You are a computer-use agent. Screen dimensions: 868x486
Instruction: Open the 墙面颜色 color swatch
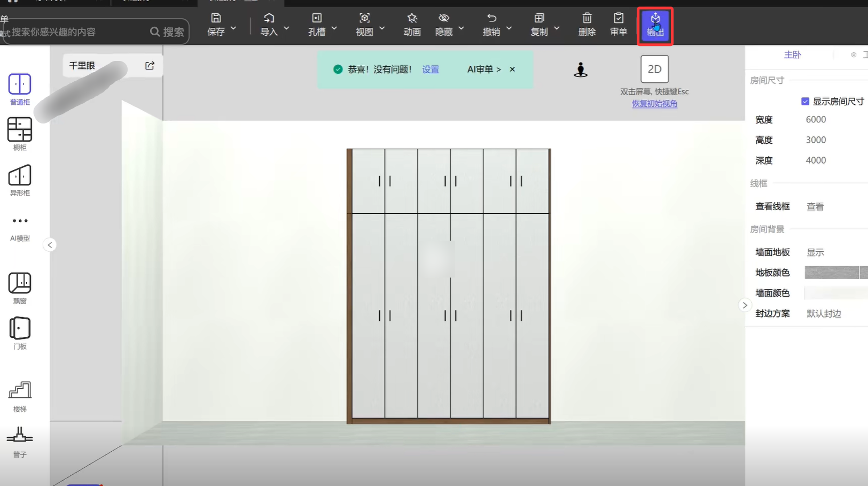click(x=836, y=293)
